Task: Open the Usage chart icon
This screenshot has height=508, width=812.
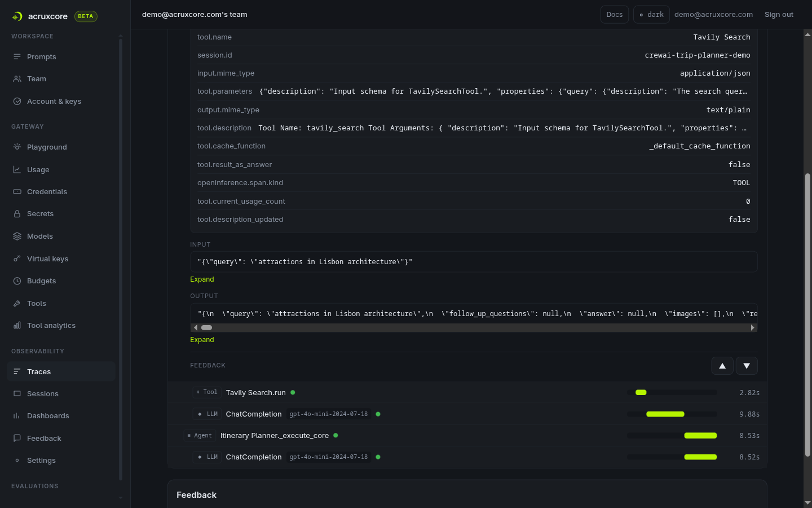Action: [17, 169]
